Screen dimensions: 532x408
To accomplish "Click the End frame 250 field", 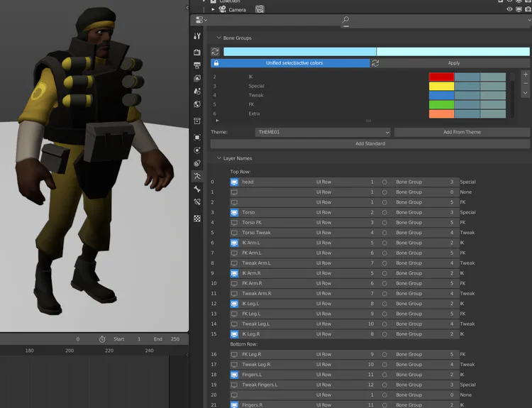I will [x=166, y=339].
